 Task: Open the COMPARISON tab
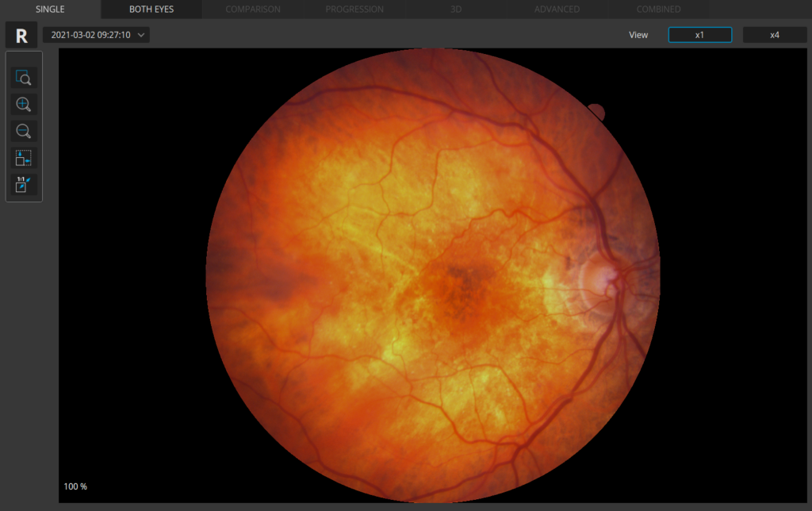tap(253, 10)
